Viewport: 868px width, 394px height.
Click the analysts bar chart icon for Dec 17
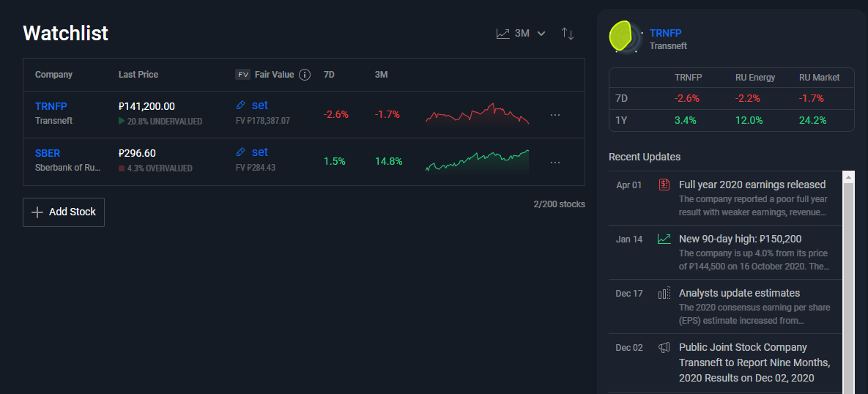(664, 293)
